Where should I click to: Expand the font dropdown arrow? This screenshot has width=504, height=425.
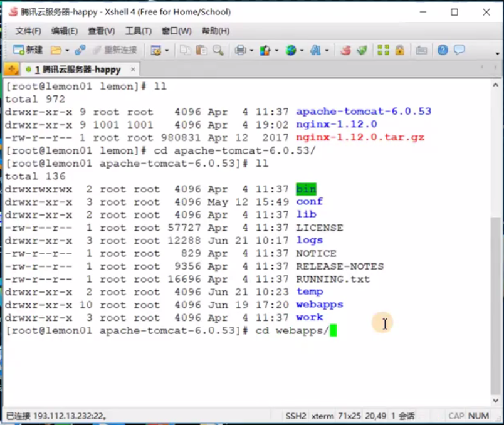click(327, 51)
